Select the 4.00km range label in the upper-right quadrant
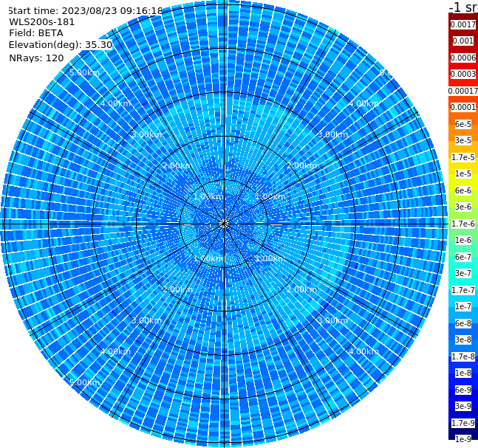This screenshot has height=448, width=478. (363, 103)
